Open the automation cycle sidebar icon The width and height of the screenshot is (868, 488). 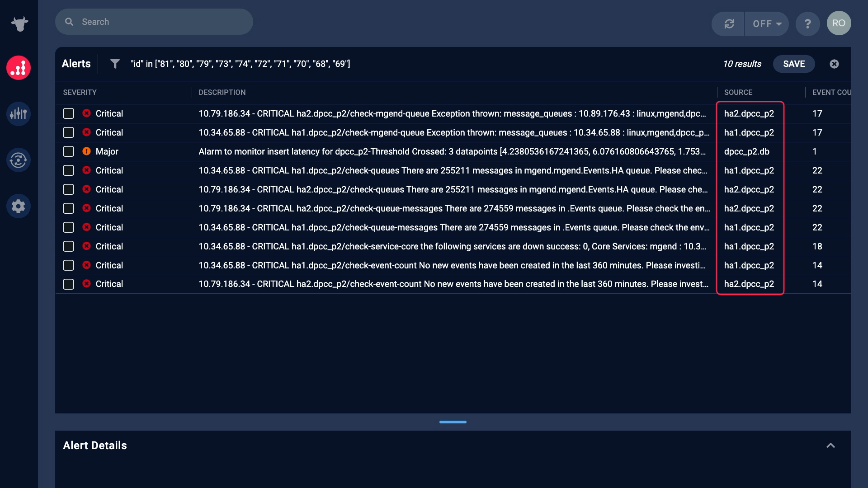pyautogui.click(x=19, y=160)
